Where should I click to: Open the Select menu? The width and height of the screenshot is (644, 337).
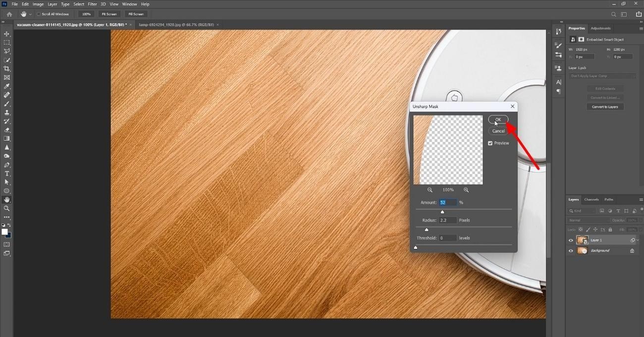pos(79,4)
